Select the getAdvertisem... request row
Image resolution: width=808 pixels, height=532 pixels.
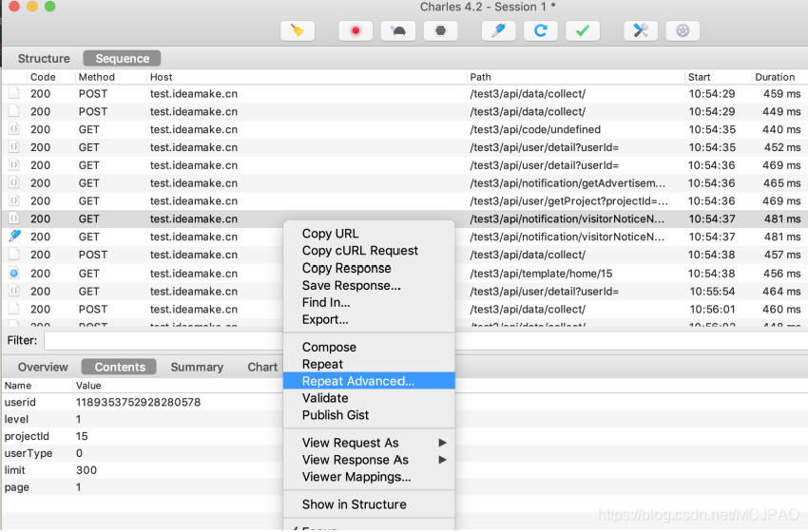[405, 182]
